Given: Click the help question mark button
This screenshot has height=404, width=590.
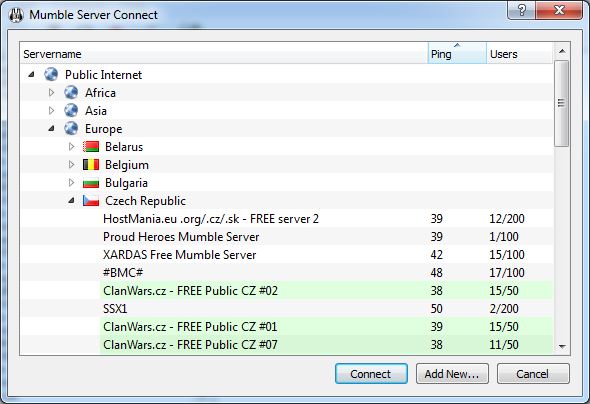Looking at the screenshot, I should pos(521,10).
